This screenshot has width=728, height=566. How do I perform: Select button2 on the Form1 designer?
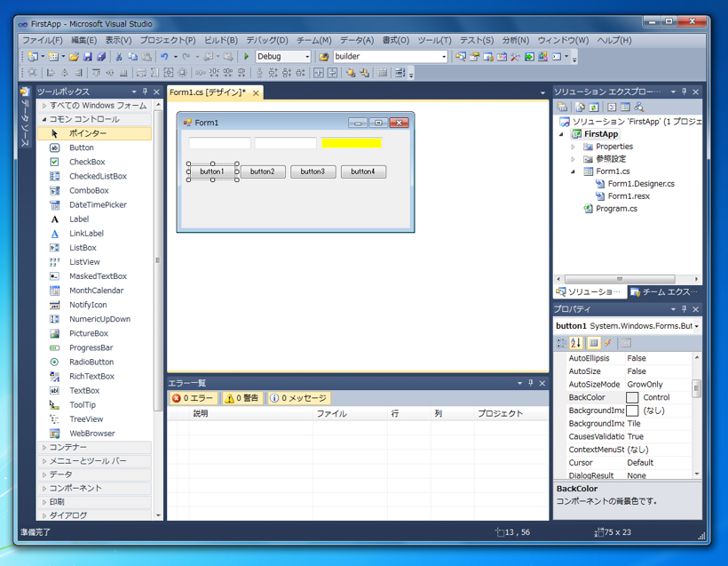pos(263,171)
